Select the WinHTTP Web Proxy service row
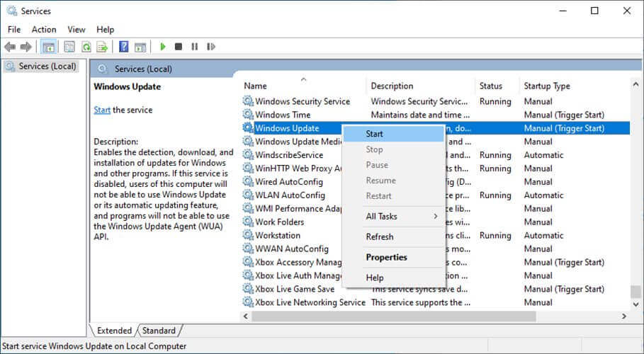 pyautogui.click(x=435, y=168)
